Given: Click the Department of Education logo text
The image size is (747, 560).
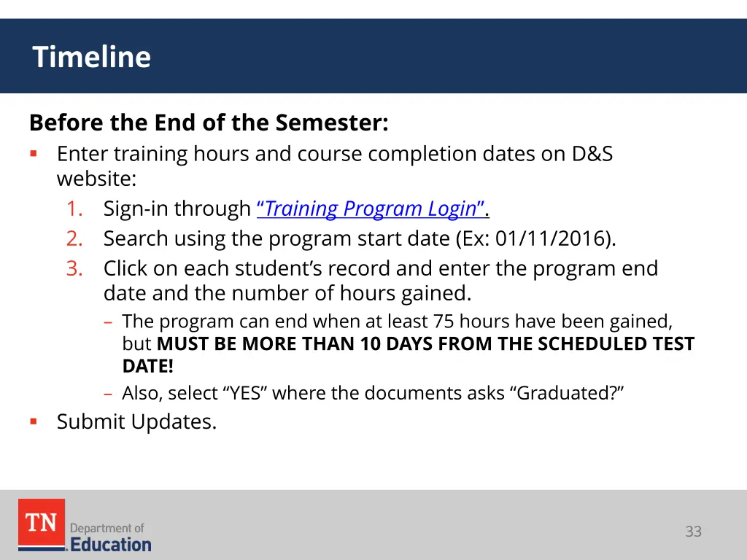Looking at the screenshot, I should tap(111, 537).
